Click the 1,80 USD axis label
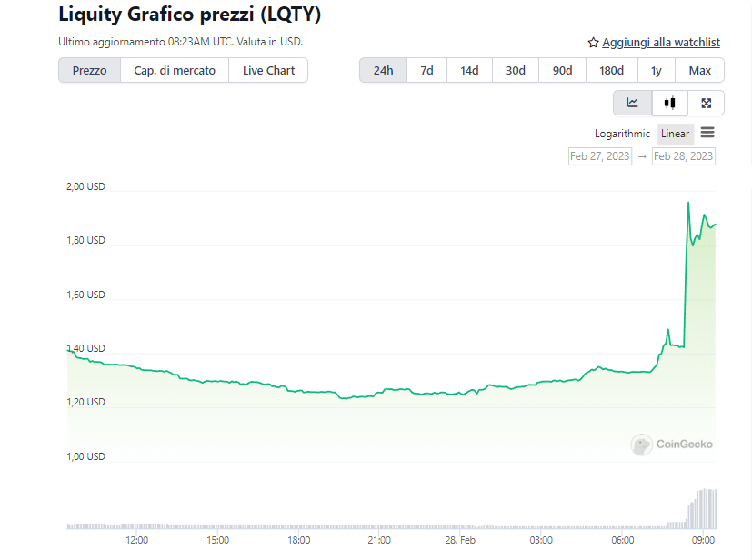Image resolution: width=752 pixels, height=560 pixels. (85, 240)
